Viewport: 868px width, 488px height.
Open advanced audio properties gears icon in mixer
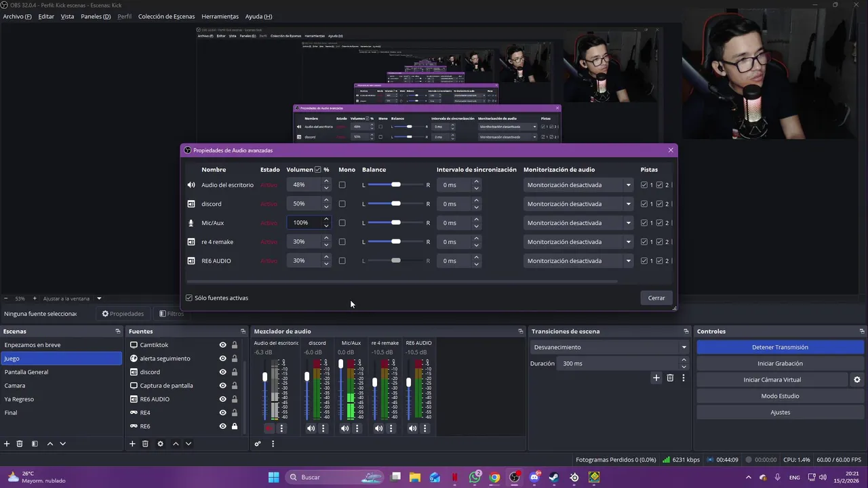258,444
